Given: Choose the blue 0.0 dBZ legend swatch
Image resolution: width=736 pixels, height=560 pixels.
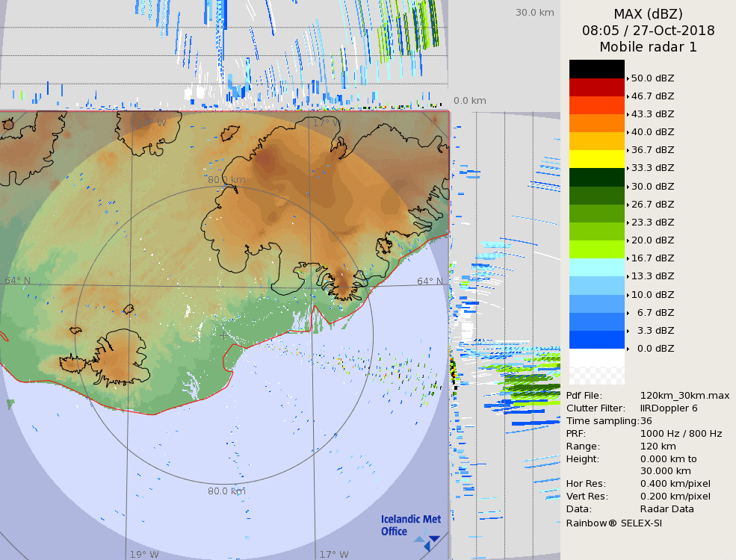Looking at the screenshot, I should pos(596,340).
